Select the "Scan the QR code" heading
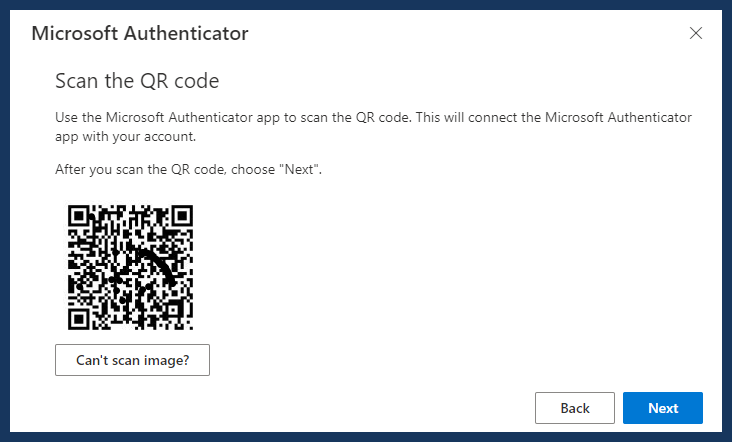The height and width of the screenshot is (442, 732). (x=137, y=81)
